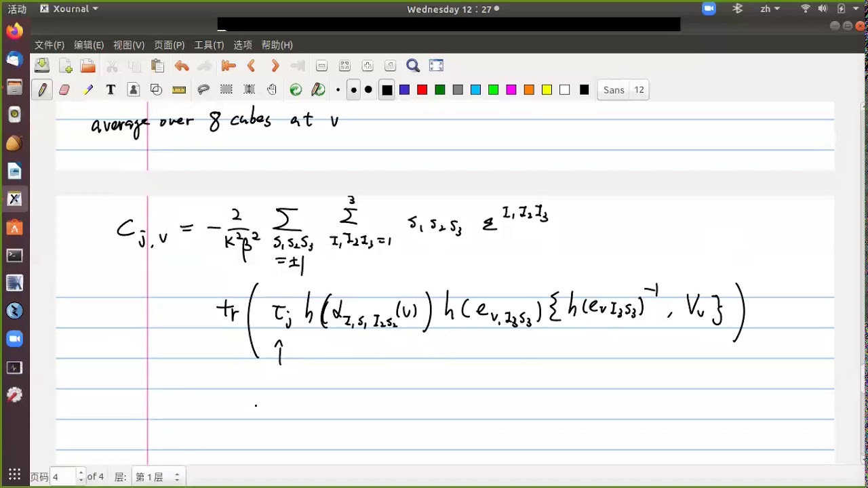Screen dimensions: 868x488
Task: Open the 页面(P) menu
Action: (170, 45)
